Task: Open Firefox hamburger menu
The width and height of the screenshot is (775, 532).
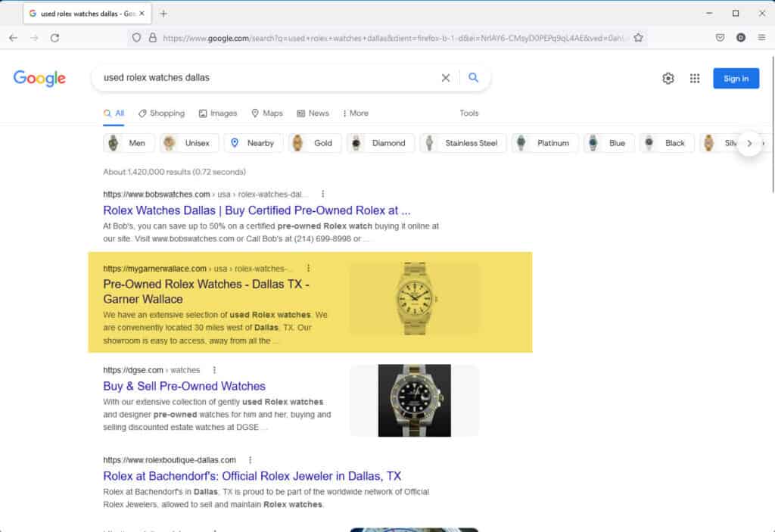Action: [761, 38]
